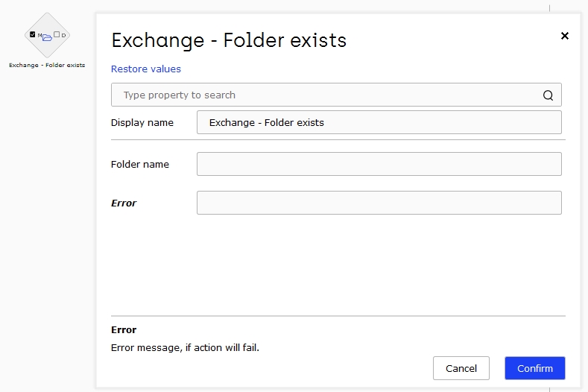588x392 pixels.
Task: Click the 'Error message, if action will fail.' text
Action: 185,348
